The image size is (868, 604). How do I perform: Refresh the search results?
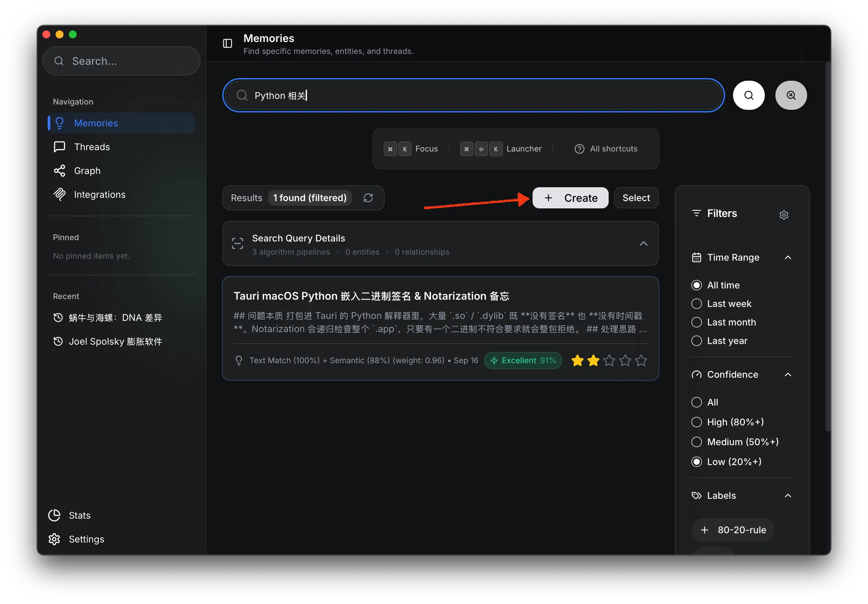[x=368, y=198]
